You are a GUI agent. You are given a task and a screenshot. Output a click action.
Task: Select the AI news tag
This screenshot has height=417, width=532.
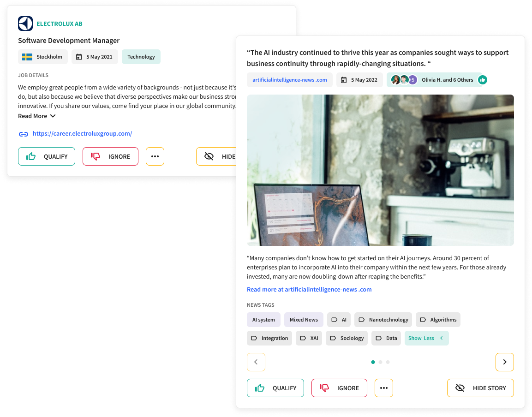click(x=339, y=320)
